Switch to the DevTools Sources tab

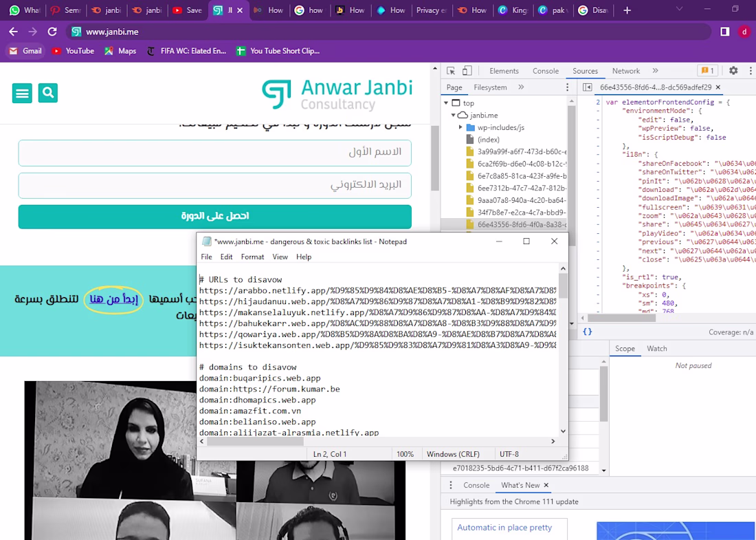pyautogui.click(x=585, y=71)
